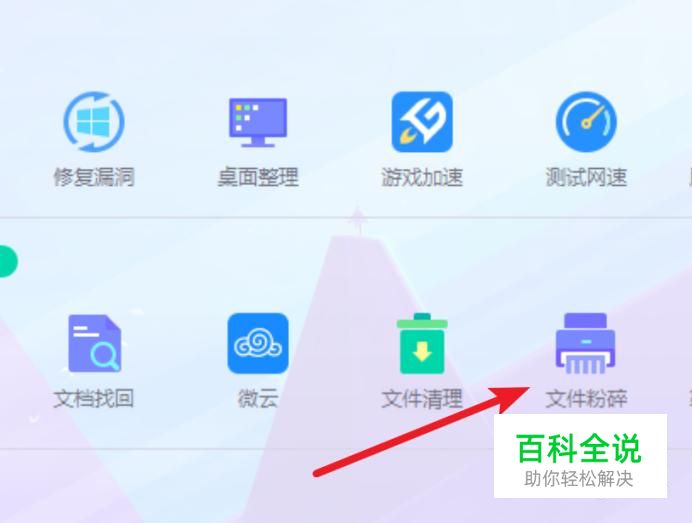This screenshot has height=523, width=692.
Task: Click the 桌面整理 text label
Action: tap(258, 177)
